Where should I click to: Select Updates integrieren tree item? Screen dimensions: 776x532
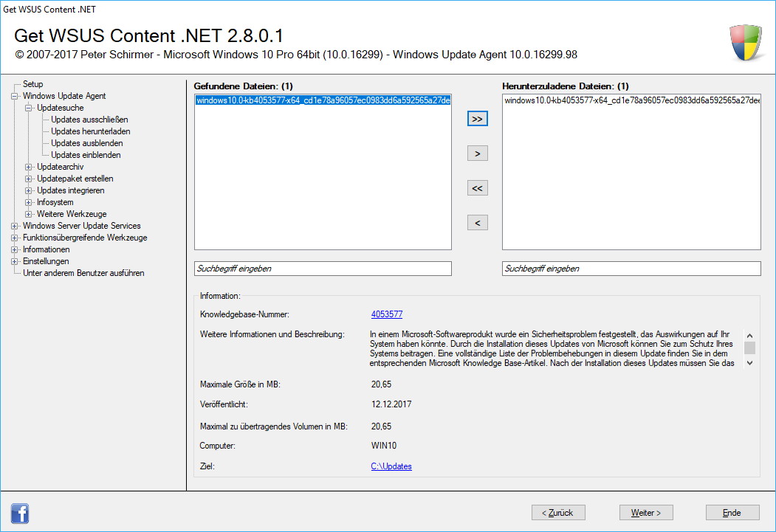71,191
